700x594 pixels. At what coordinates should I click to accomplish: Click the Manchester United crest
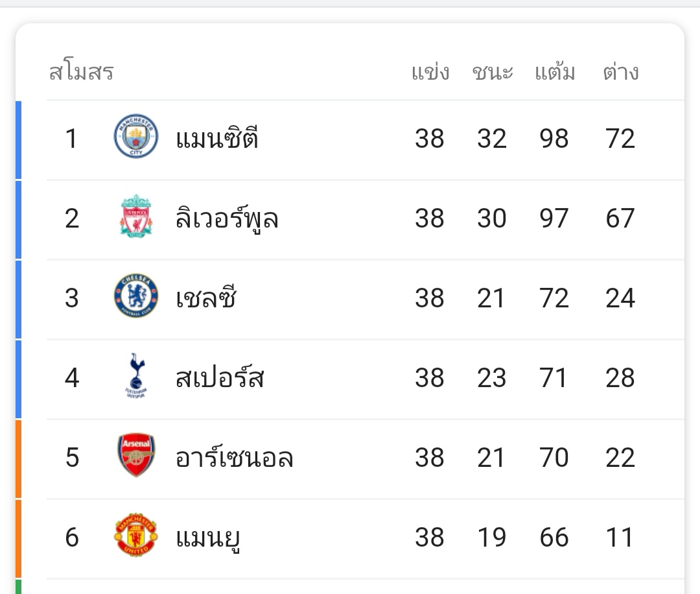click(136, 536)
